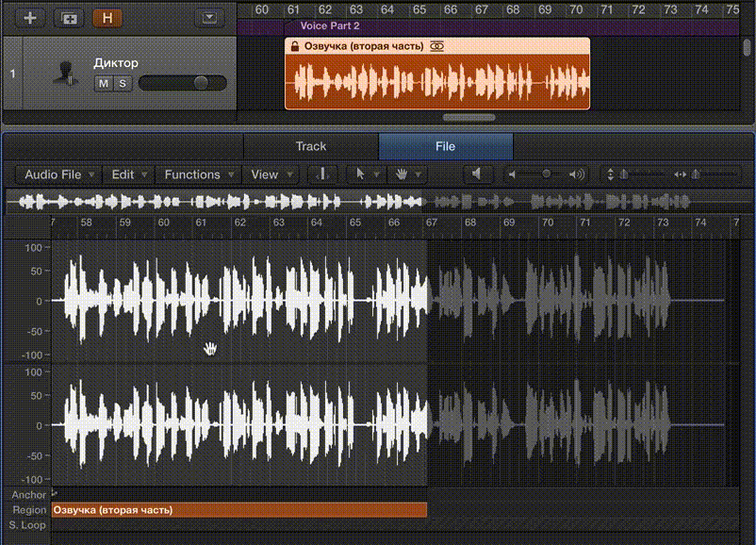Click the loud volume speaker icon
Viewport: 756px width, 545px height.
pos(577,174)
